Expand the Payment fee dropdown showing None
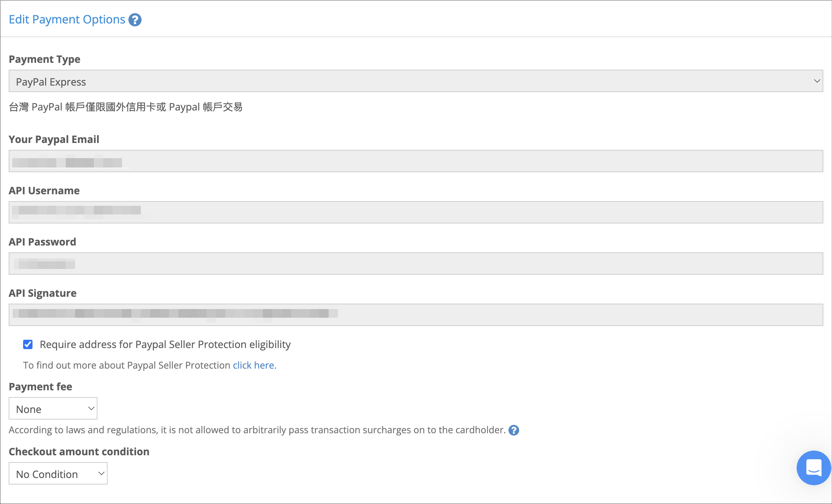The height and width of the screenshot is (504, 832). pyautogui.click(x=53, y=408)
